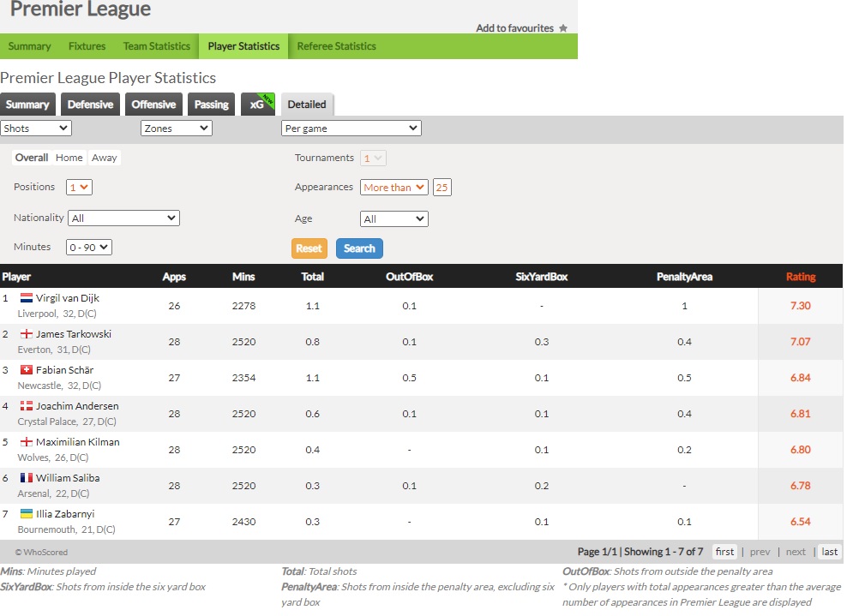Sort table by OutOfBox column

[410, 277]
